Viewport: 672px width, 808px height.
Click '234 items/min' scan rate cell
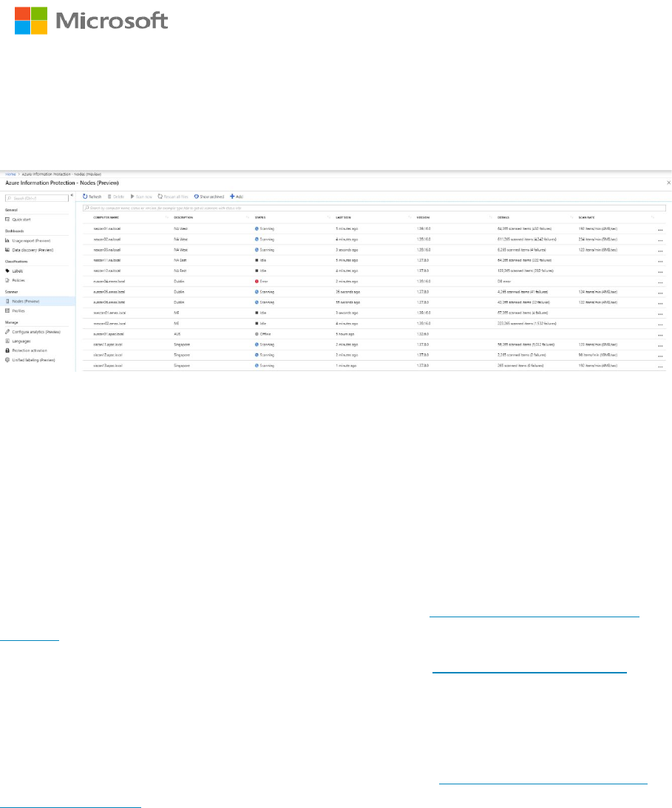coord(598,239)
